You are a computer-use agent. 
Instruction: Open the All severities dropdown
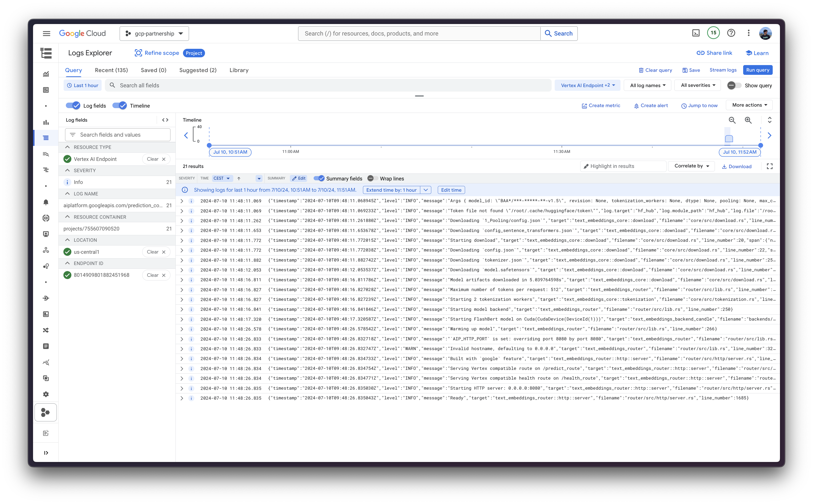[698, 85]
